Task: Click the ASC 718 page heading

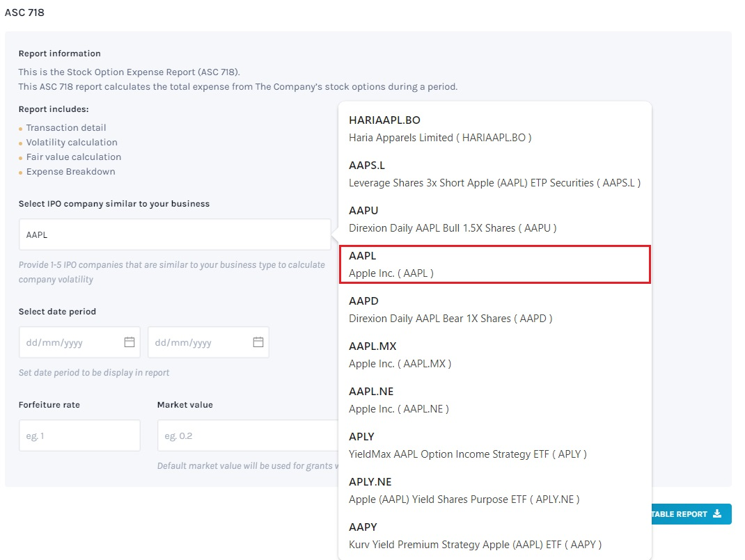Action: click(x=24, y=13)
